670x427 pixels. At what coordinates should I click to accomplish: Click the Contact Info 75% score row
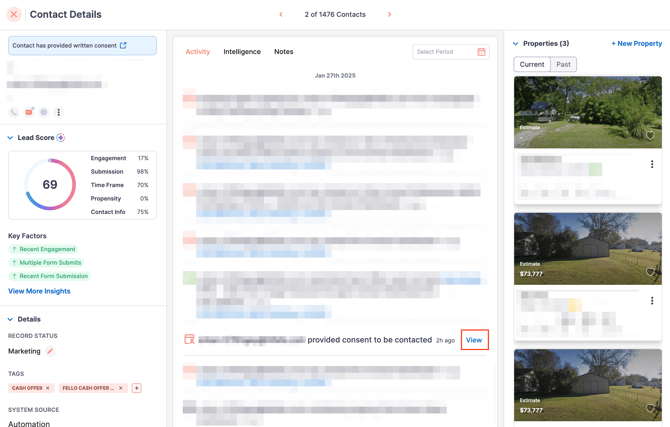[120, 212]
